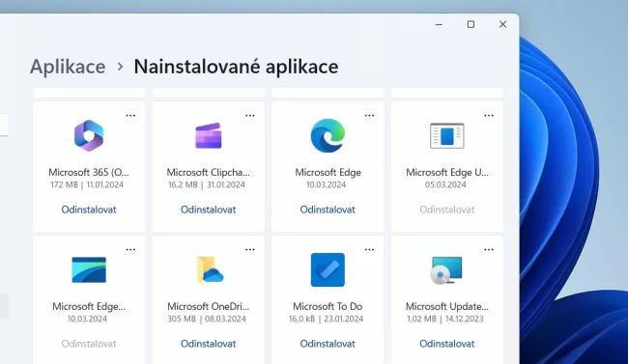Open three-dot menu for Microsoft Edge... card
This screenshot has height=364, width=628.
130,249
